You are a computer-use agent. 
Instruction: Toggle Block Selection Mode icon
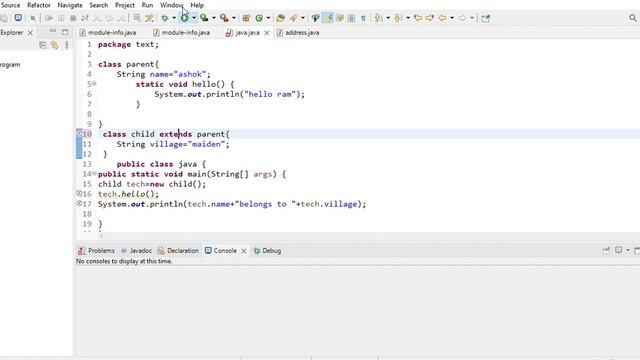[351, 18]
